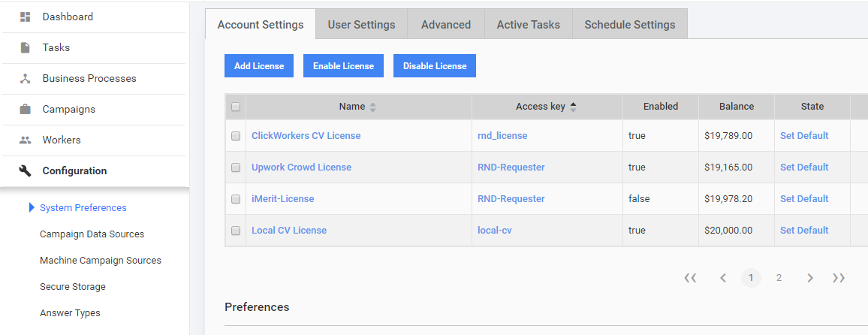Click the Tasks document icon
The height and width of the screenshot is (335, 868).
(x=25, y=47)
